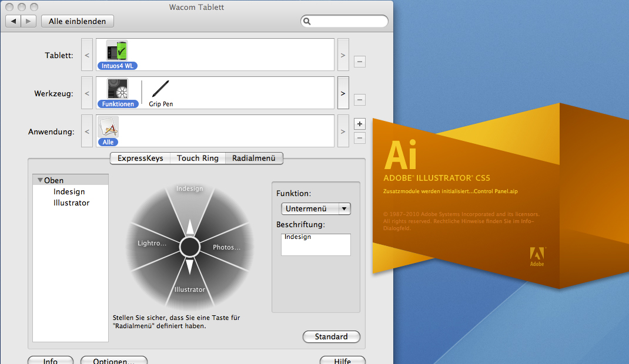Collapse the Oben tree node

40,181
